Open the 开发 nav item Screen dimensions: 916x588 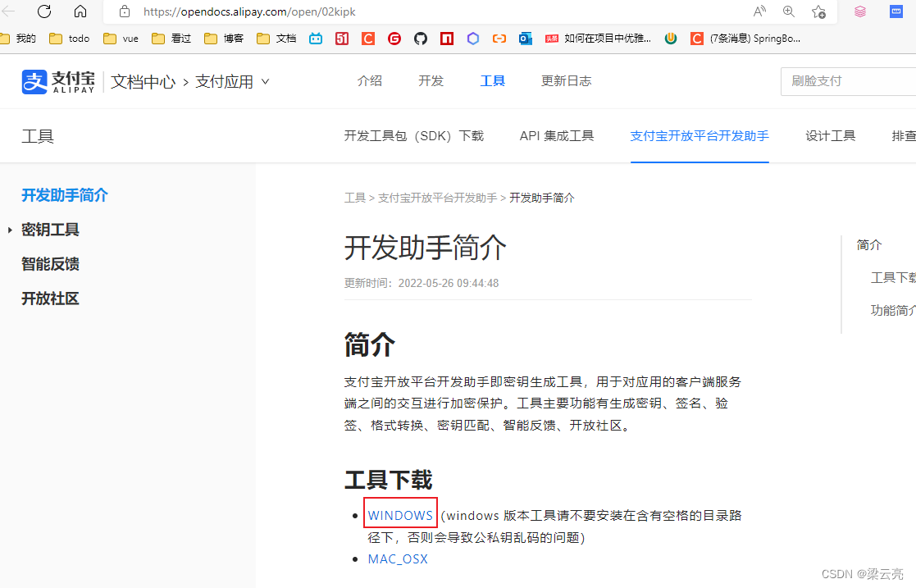click(431, 80)
